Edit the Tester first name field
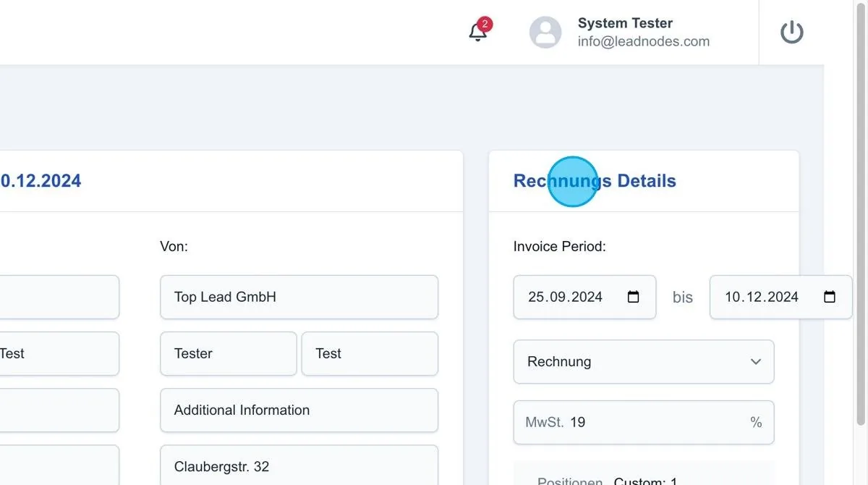The width and height of the screenshot is (868, 485). tap(229, 353)
